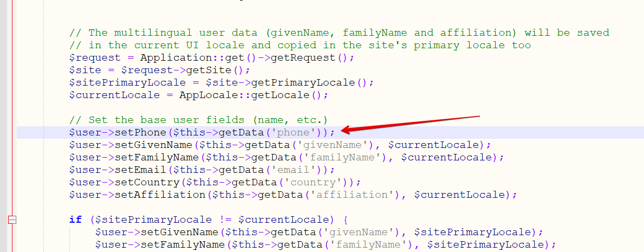Click the comment line starting "// The multilingual user data"
The image size is (644, 252).
point(339,33)
